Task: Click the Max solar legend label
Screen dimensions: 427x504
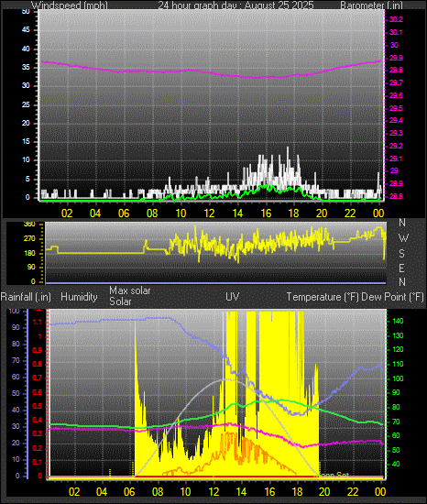Action: (130, 290)
